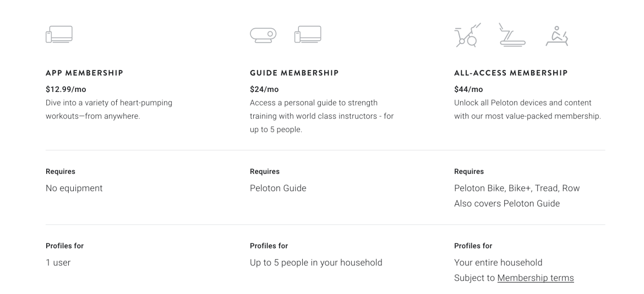Select the Guide Membership heading
The height and width of the screenshot is (294, 644).
(x=294, y=73)
